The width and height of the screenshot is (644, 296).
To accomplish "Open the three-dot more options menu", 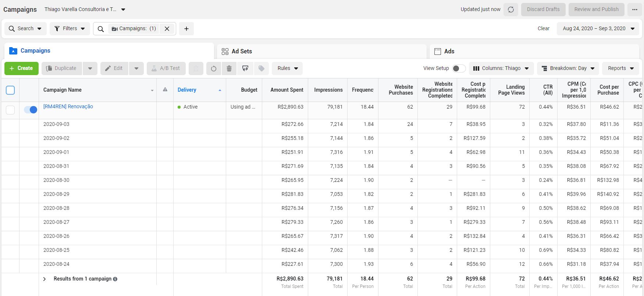I will (635, 10).
